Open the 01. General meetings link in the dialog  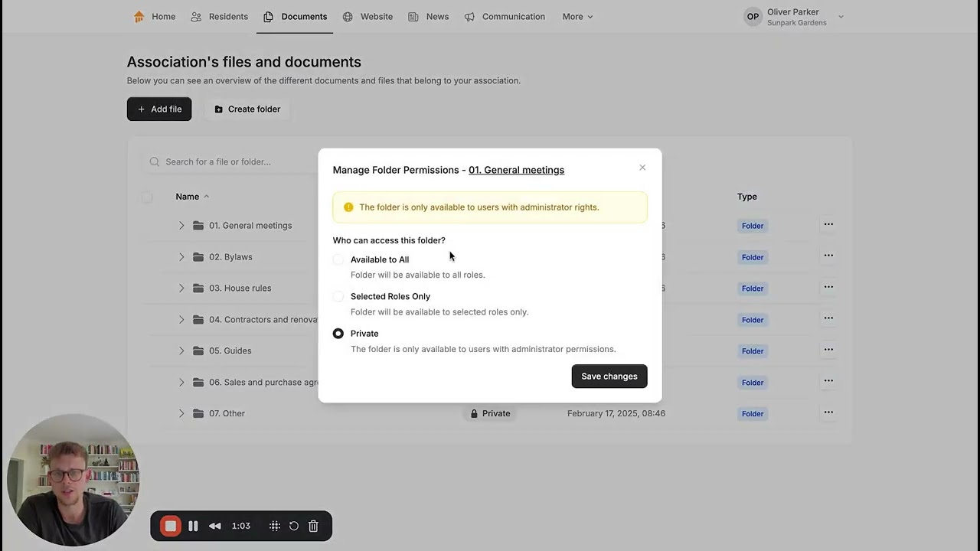click(516, 170)
